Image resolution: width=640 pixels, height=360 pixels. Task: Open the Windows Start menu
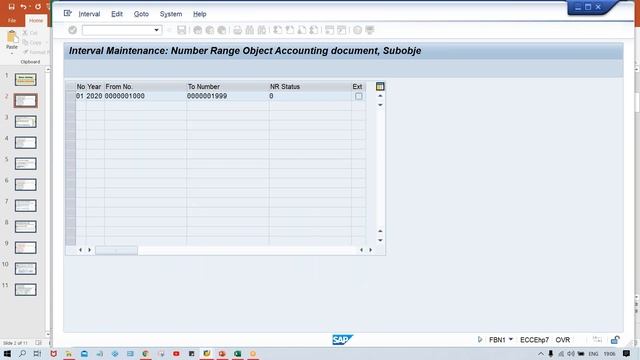coord(7,353)
